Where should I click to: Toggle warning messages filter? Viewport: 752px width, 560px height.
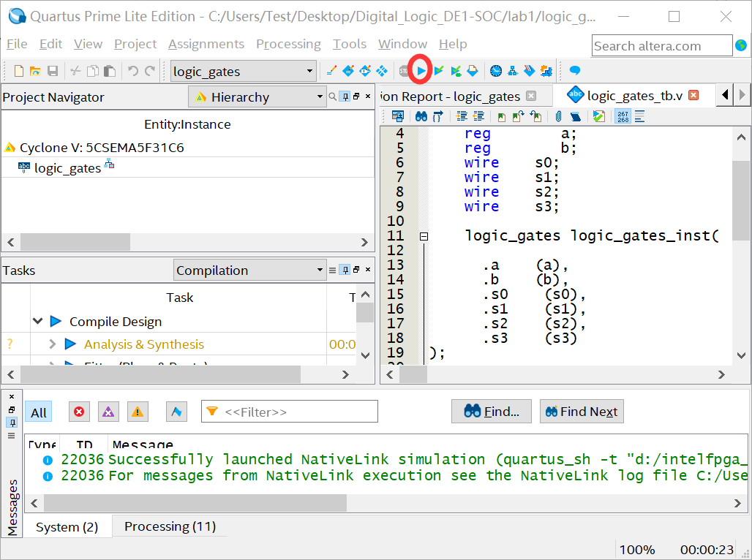pos(138,412)
